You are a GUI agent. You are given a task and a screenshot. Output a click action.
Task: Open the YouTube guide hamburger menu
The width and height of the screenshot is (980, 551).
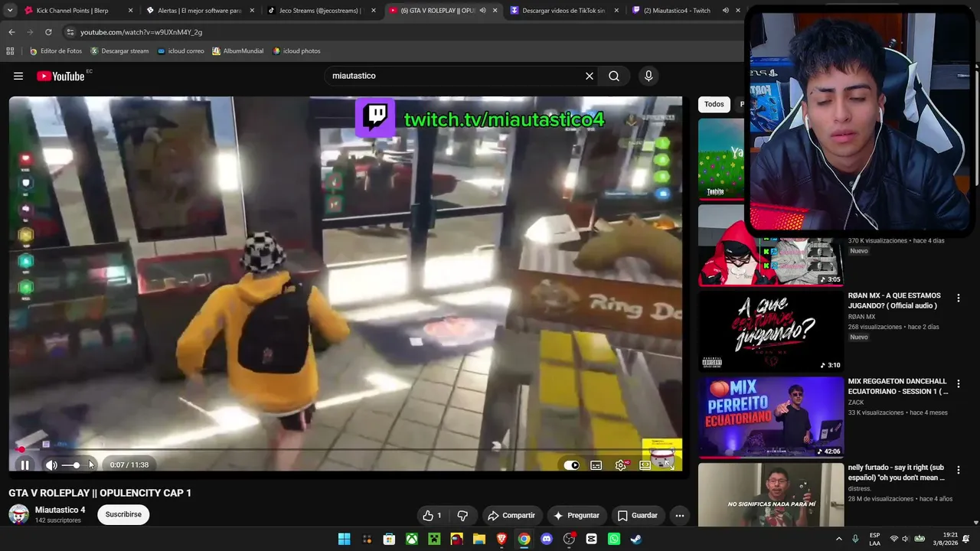(x=18, y=76)
